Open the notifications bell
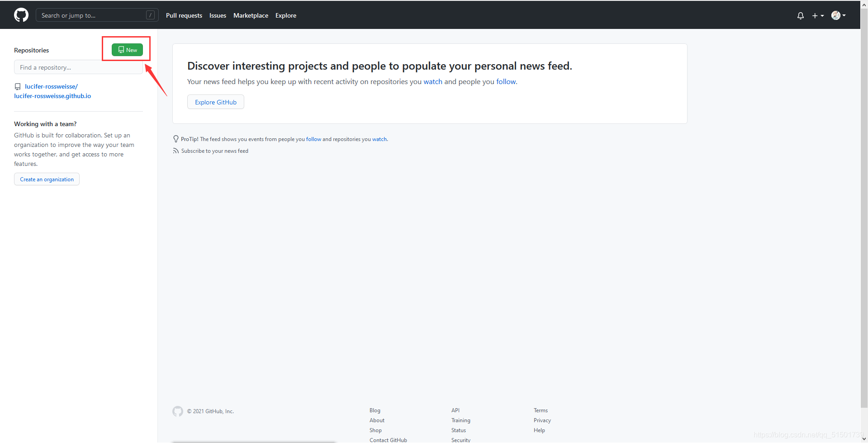 click(x=801, y=15)
